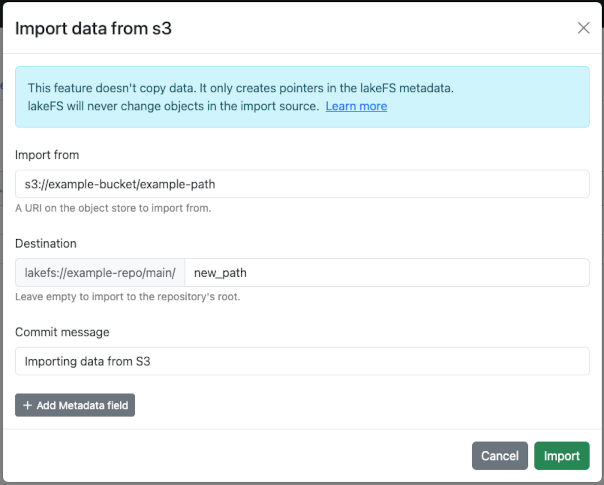Click the 'Leave empty to import' hint text
The image size is (604, 485).
coord(125,297)
